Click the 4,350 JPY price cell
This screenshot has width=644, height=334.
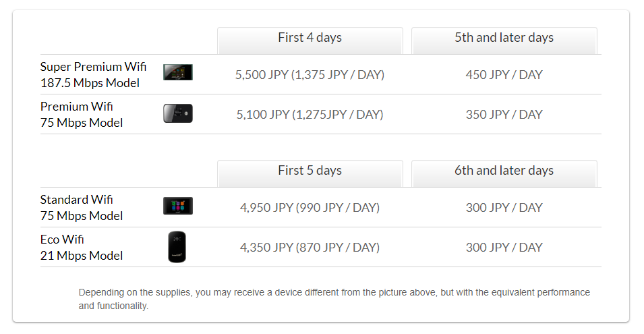coord(310,248)
